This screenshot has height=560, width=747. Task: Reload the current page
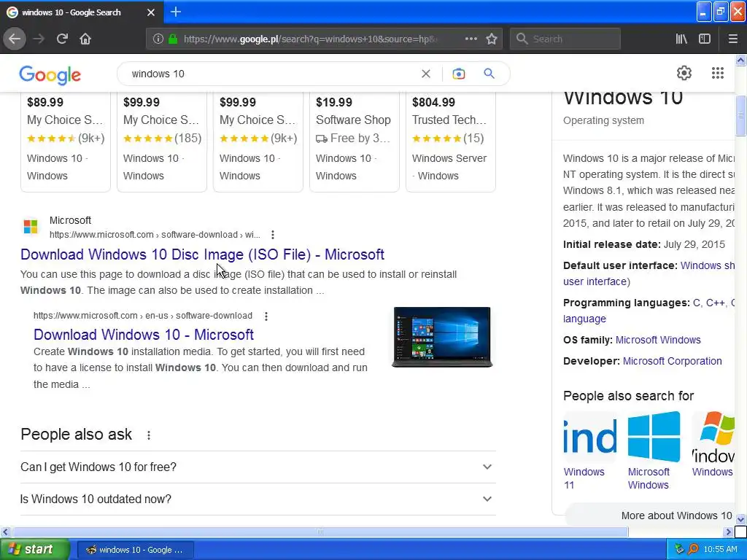pos(62,39)
